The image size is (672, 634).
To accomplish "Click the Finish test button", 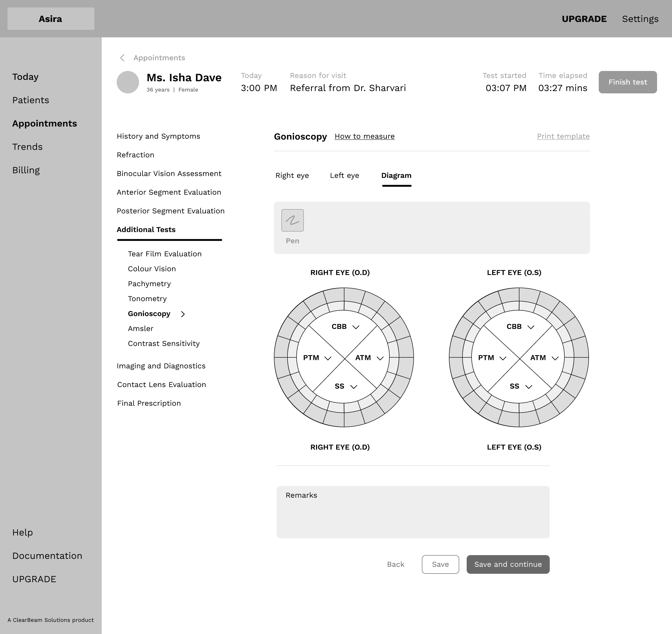I will [x=627, y=82].
